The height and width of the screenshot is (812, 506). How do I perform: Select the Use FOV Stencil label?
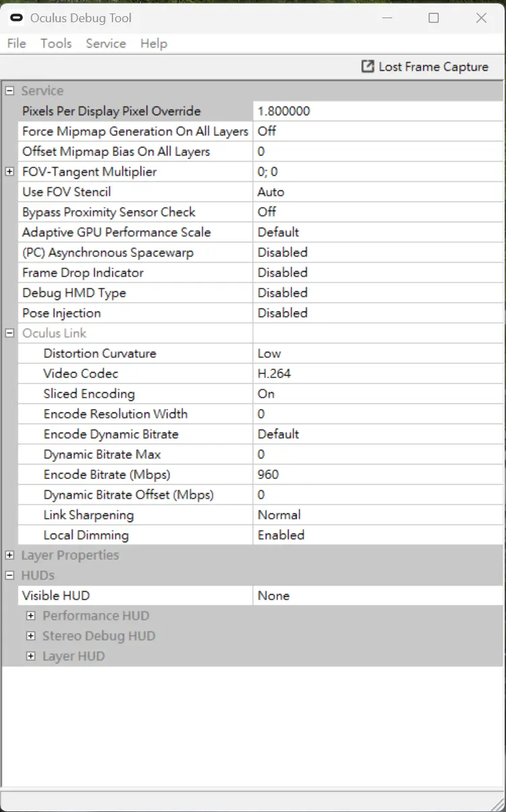67,192
